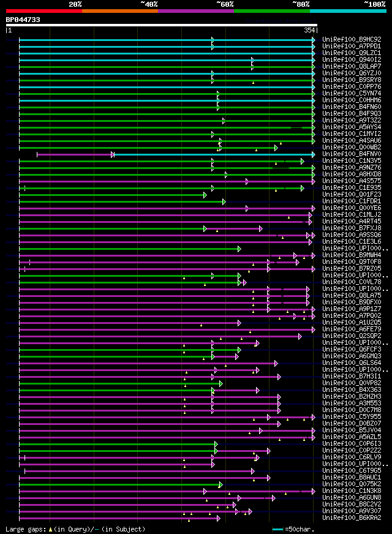Select the UniRef100_A6FE79 label
This screenshot has width=392, height=534.
coord(352,329)
